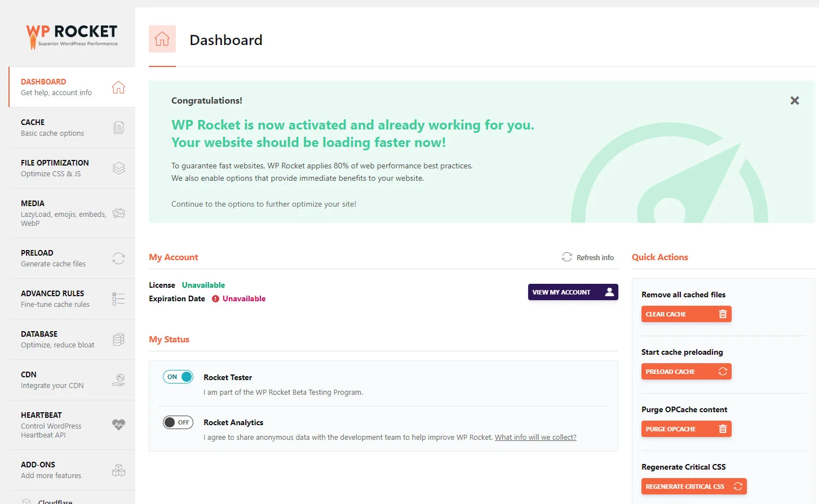Open the Database optimization section
The image size is (819, 504).
pyautogui.click(x=72, y=340)
